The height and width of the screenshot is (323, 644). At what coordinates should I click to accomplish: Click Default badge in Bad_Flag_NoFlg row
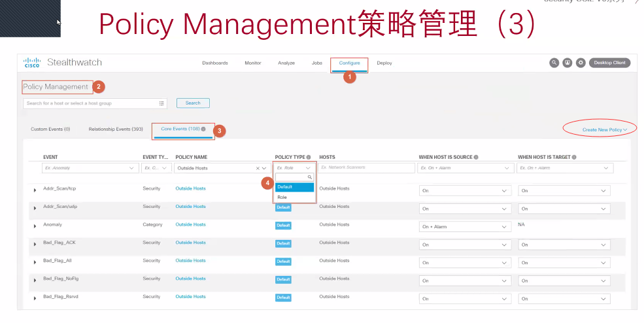pyautogui.click(x=283, y=279)
